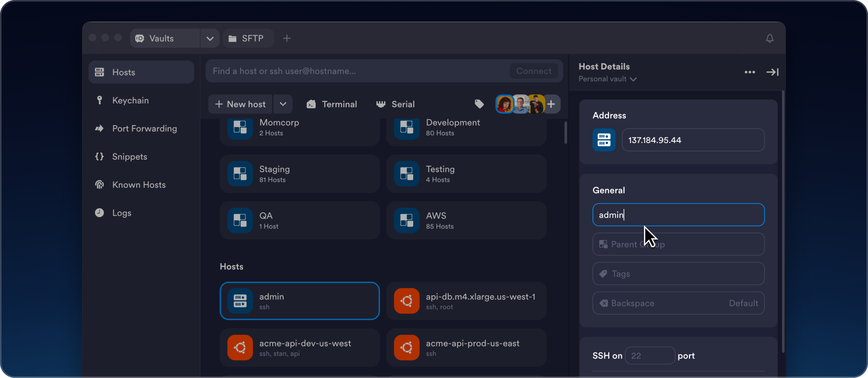Open the notifications bell icon
868x378 pixels.
click(x=770, y=38)
